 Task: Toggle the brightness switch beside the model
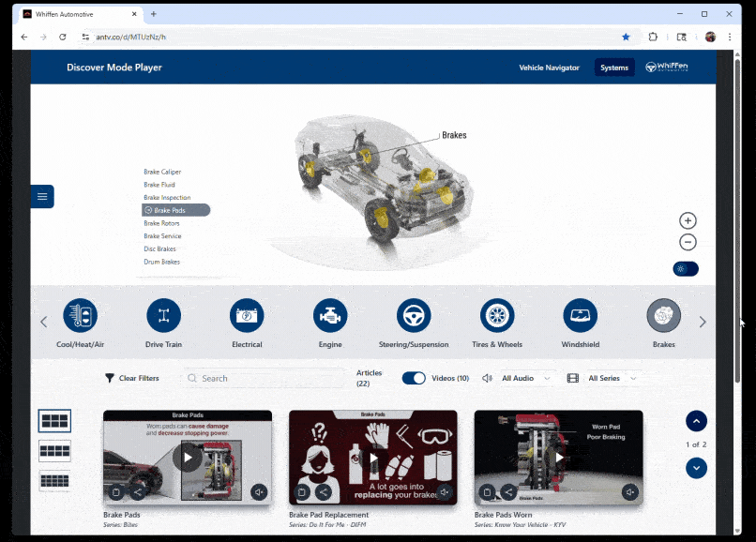686,269
